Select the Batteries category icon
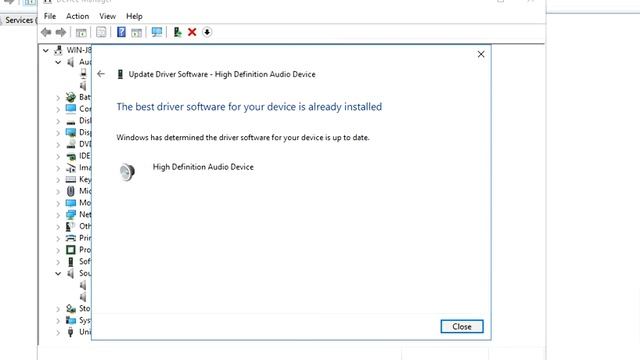640x360 pixels. click(71, 97)
